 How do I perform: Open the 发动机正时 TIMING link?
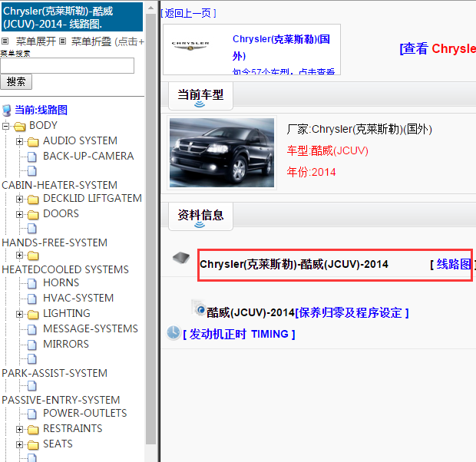pyautogui.click(x=239, y=334)
